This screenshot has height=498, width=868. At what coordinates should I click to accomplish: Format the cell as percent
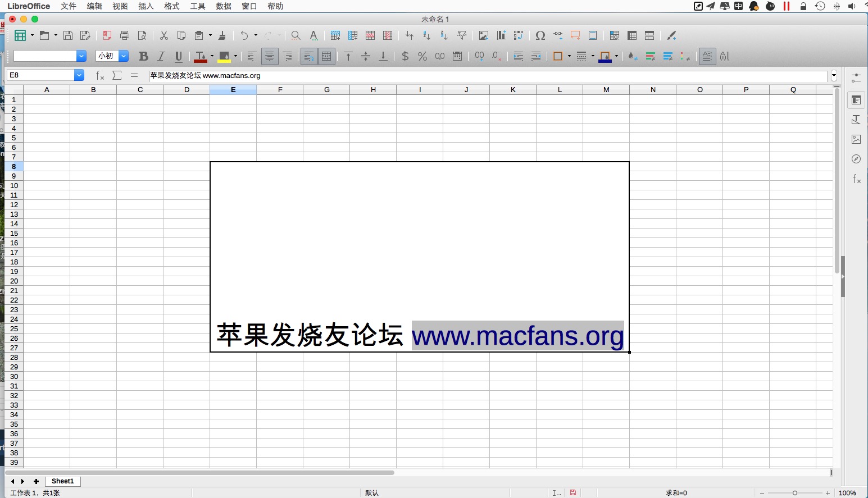[422, 56]
